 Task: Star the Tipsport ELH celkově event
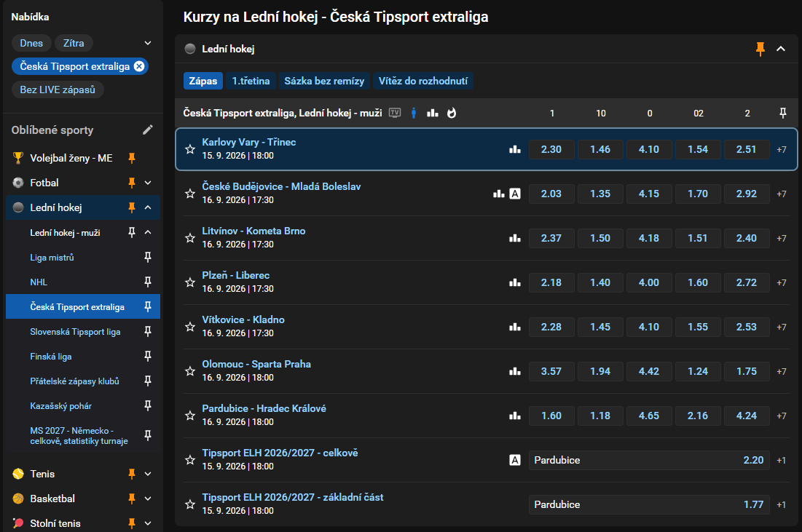(190, 460)
